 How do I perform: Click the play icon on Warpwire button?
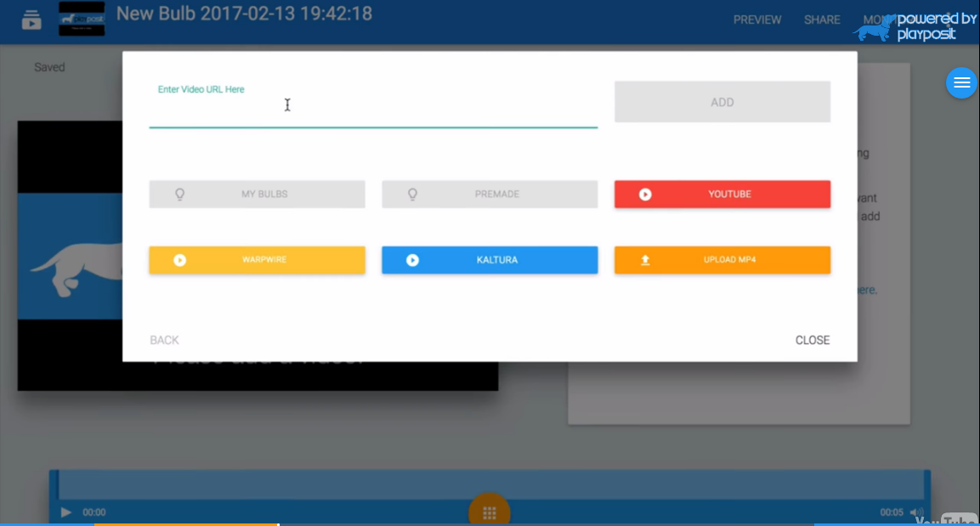coord(180,260)
